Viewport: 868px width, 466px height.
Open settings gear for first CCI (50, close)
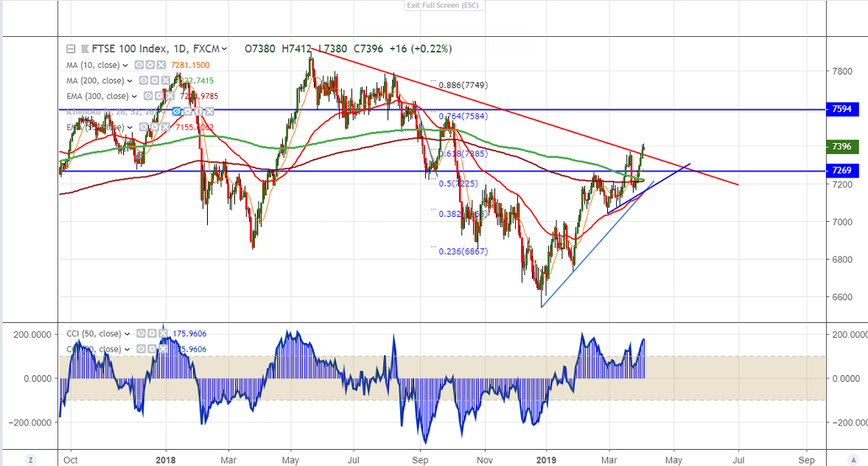coord(153,333)
